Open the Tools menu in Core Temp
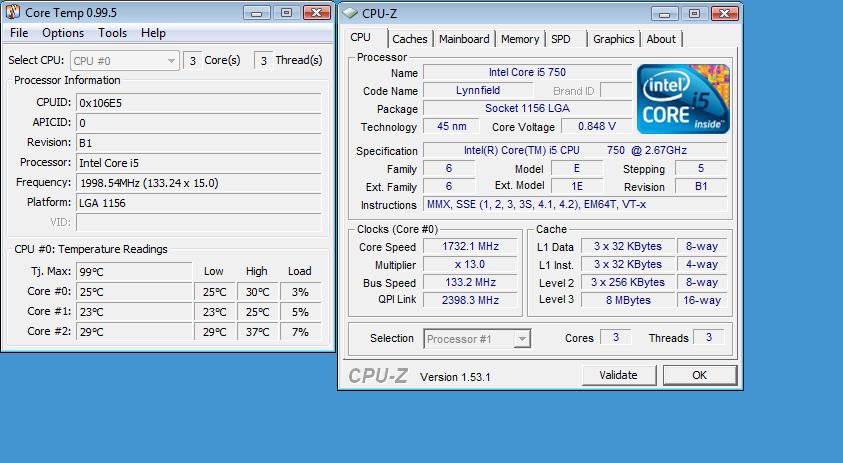The image size is (843, 463). coord(112,33)
